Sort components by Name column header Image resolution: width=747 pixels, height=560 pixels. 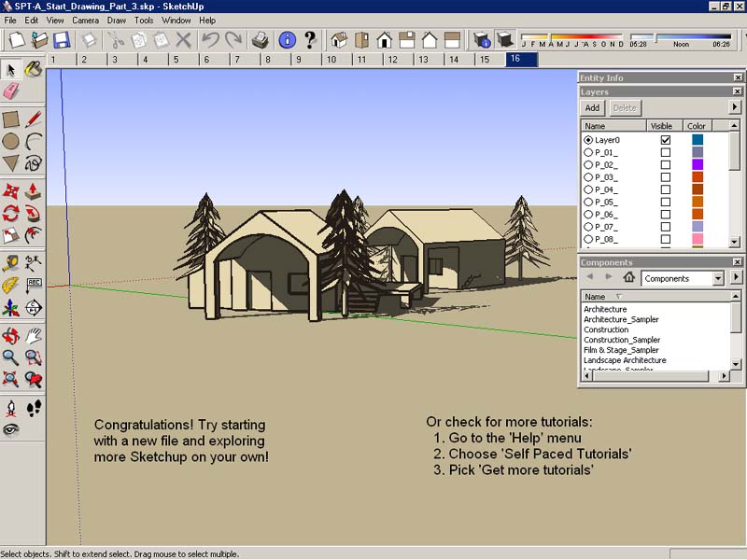click(x=655, y=297)
